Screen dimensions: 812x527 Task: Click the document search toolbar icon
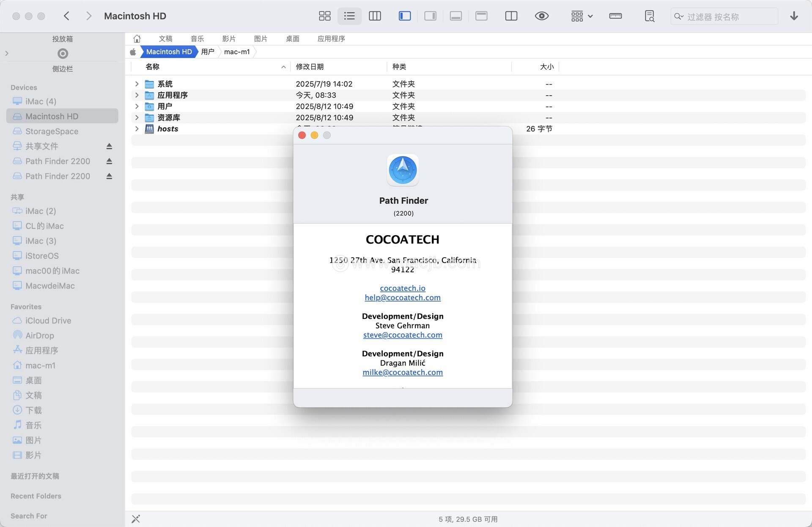click(x=649, y=16)
